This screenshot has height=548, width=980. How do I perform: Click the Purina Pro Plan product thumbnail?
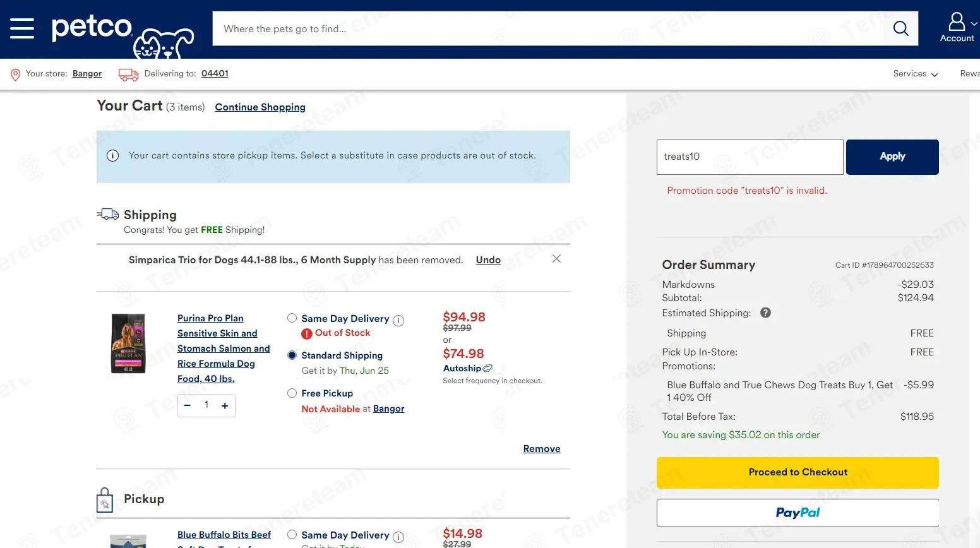tap(128, 343)
